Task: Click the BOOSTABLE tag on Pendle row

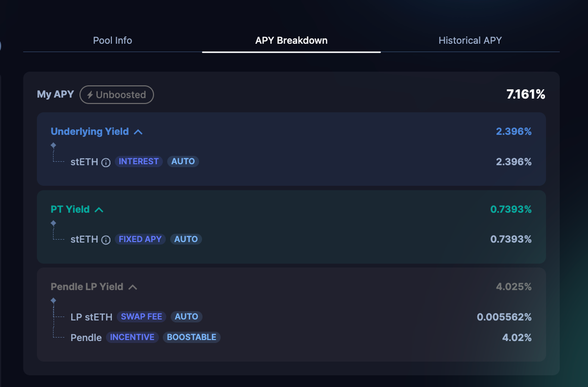Action: [191, 337]
